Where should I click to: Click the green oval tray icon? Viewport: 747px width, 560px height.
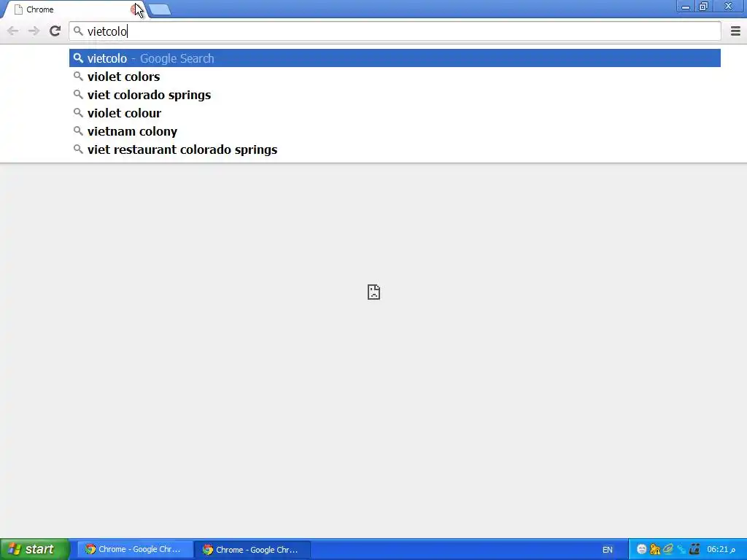click(668, 549)
